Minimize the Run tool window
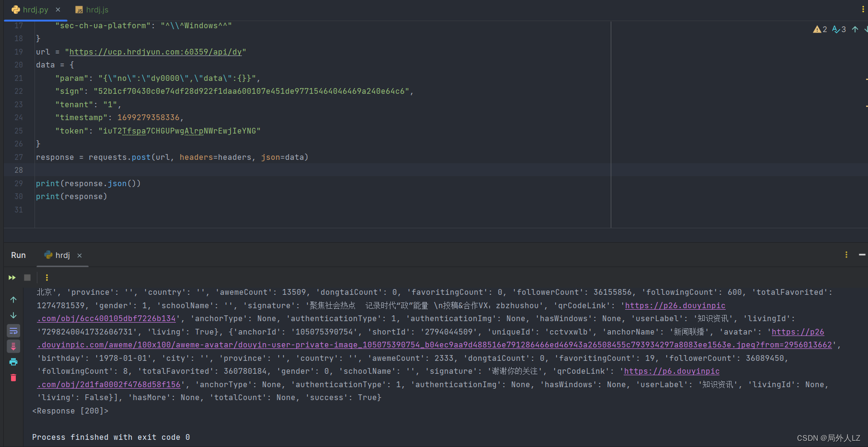The width and height of the screenshot is (868, 447). click(x=862, y=255)
